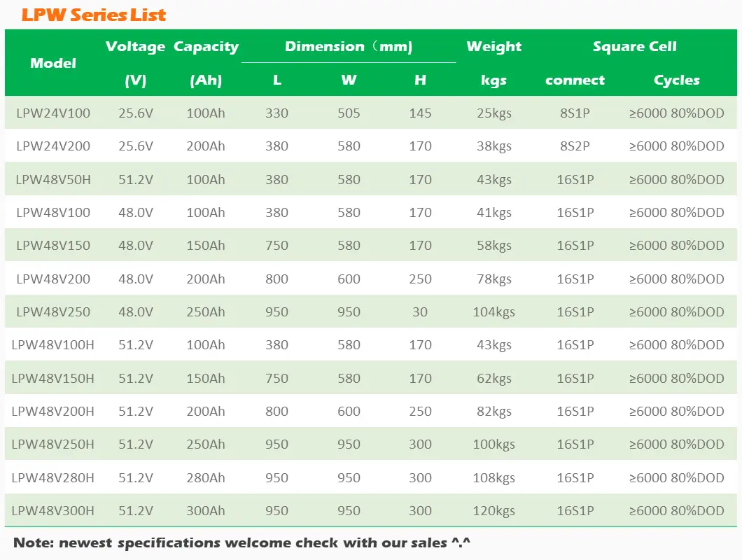Viewport: 742px width, 560px height.
Task: Select model cell 'LPW48V100'
Action: click(x=53, y=213)
